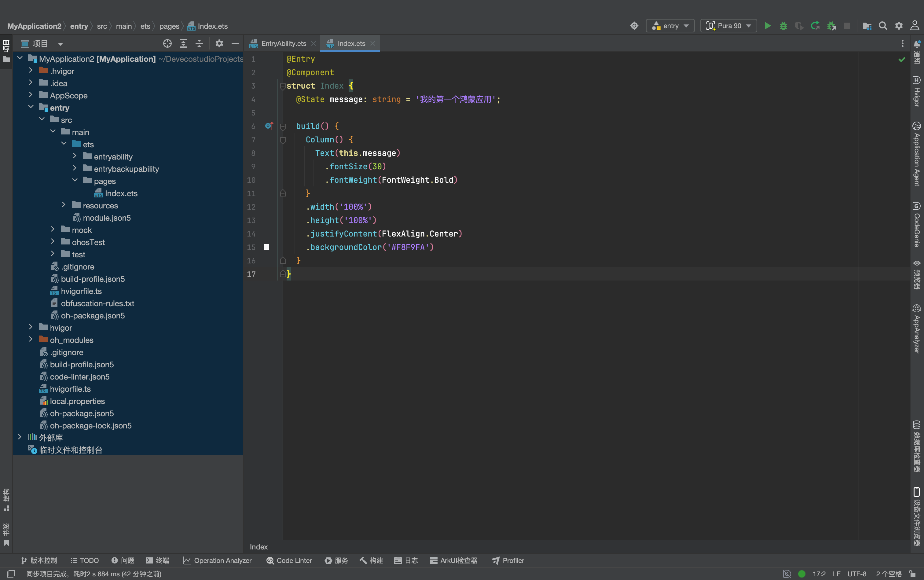Open the Pura 90 device dropdown

point(728,26)
